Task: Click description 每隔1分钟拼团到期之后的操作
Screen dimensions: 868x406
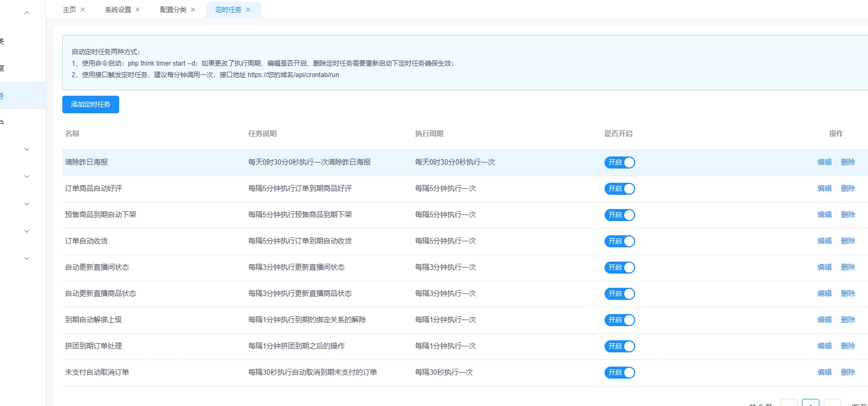Action: (296, 346)
